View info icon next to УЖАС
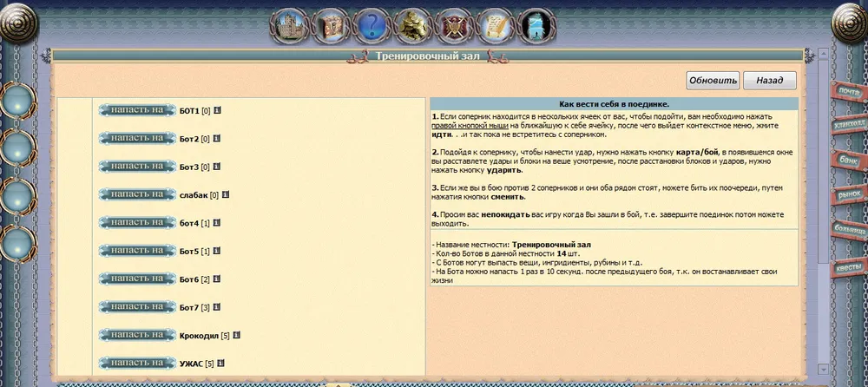This screenshot has height=387, width=868. [220, 364]
